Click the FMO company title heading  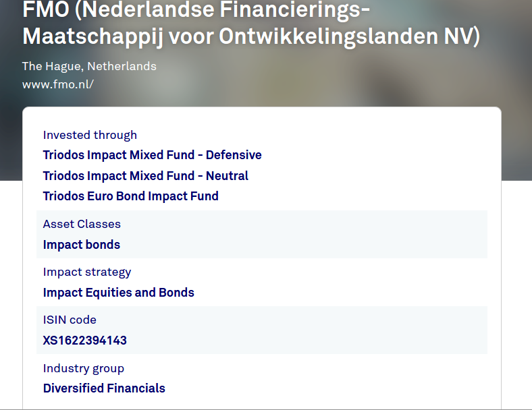250,24
